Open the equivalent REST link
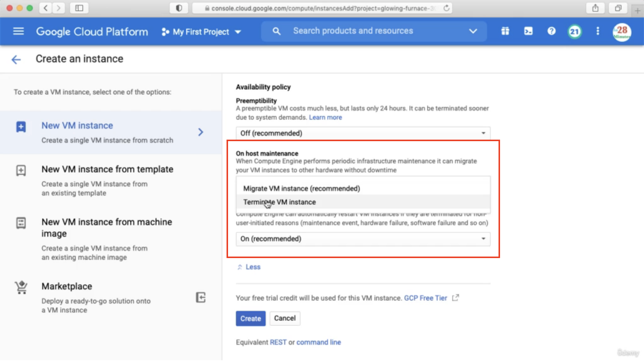The image size is (644, 361). pos(278,342)
